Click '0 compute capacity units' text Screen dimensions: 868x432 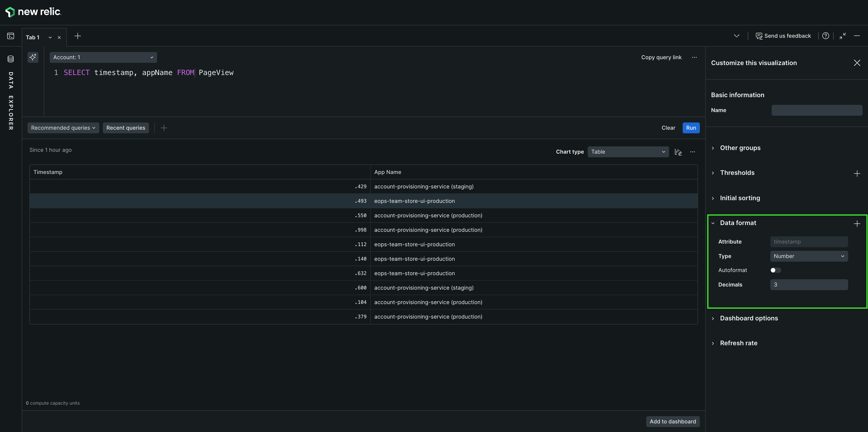tap(53, 403)
